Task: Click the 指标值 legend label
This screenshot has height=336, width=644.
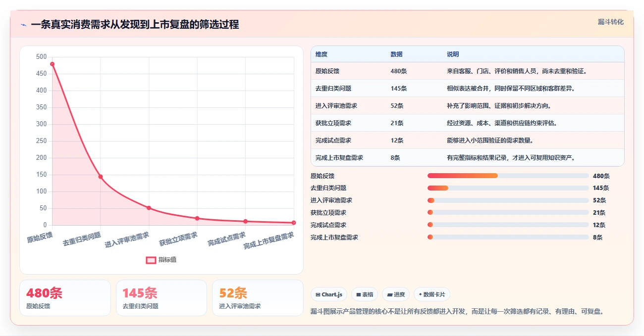Action: point(167,260)
